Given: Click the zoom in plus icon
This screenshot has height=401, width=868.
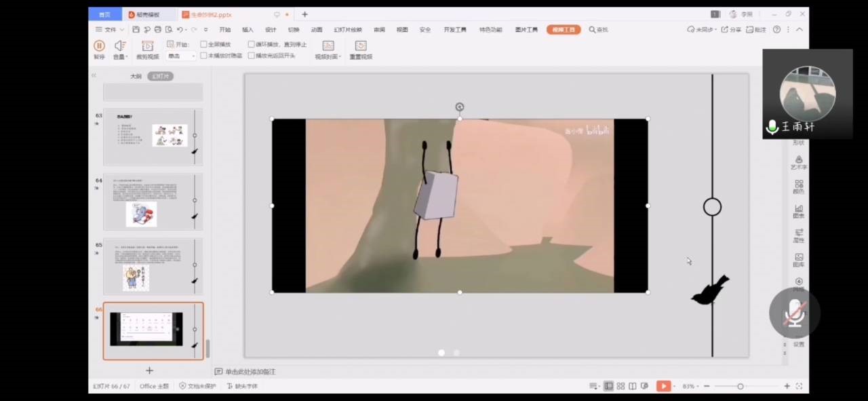Looking at the screenshot, I should coord(787,386).
